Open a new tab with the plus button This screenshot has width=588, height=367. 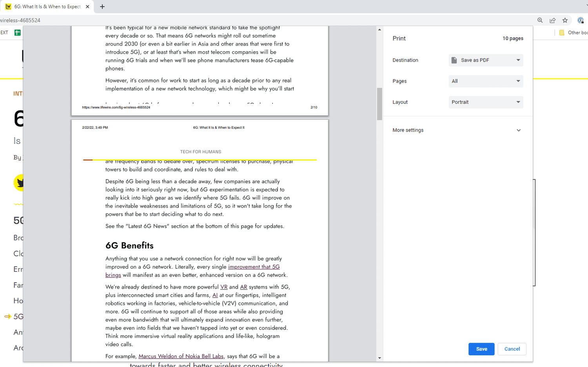(x=102, y=6)
